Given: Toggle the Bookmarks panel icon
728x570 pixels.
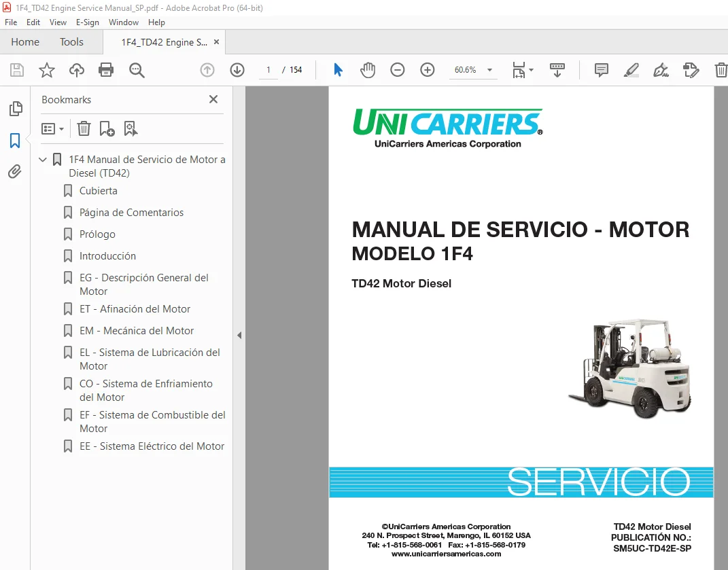Looking at the screenshot, I should [x=15, y=140].
